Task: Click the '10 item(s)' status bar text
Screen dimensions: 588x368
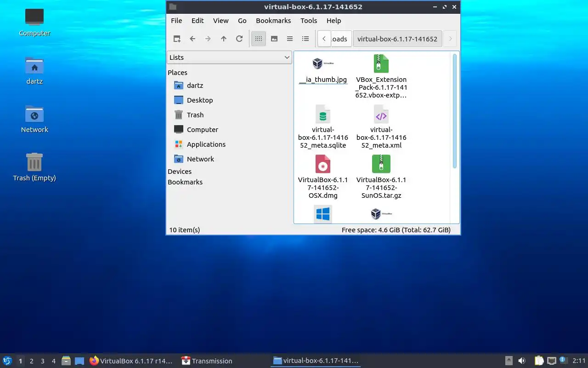Action: (185, 230)
